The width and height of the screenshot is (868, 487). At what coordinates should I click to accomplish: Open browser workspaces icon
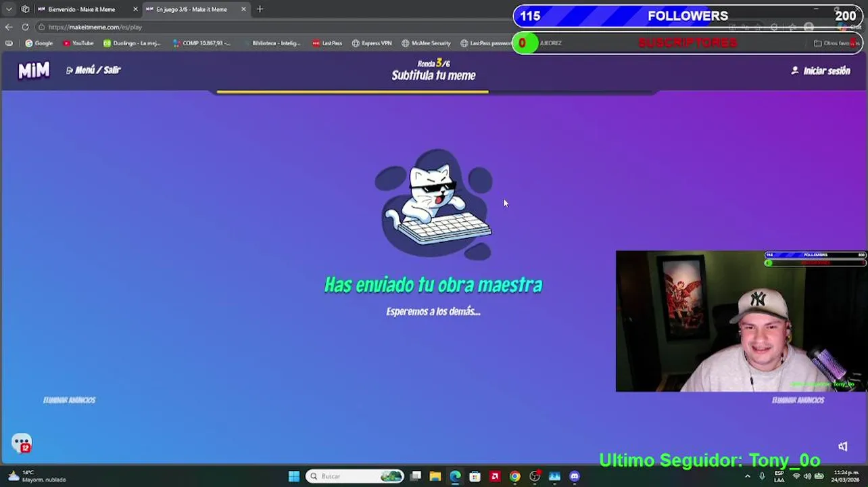(25, 9)
